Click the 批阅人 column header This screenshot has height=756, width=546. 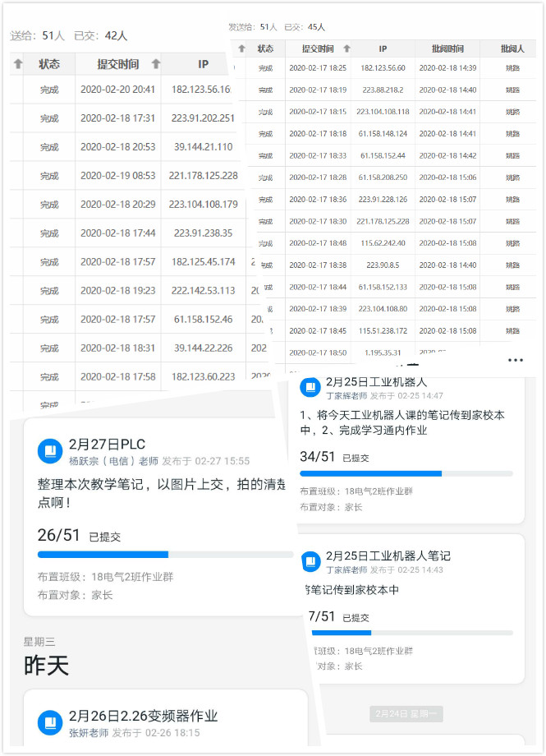pyautogui.click(x=512, y=48)
